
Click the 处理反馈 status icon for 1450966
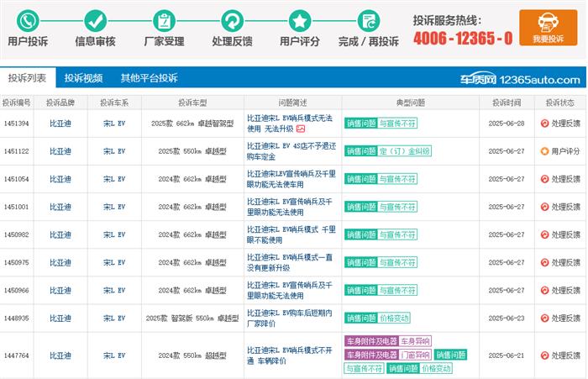[x=544, y=290]
